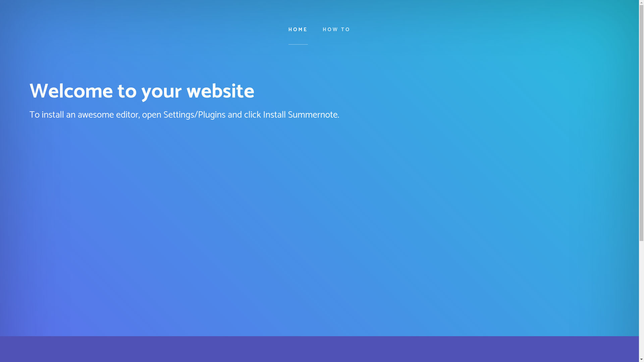Click the Install Summernote instruction text
Image resolution: width=644 pixels, height=362 pixels.
pyautogui.click(x=184, y=115)
